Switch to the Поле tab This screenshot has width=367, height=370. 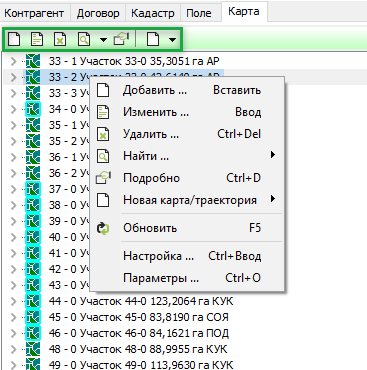199,13
